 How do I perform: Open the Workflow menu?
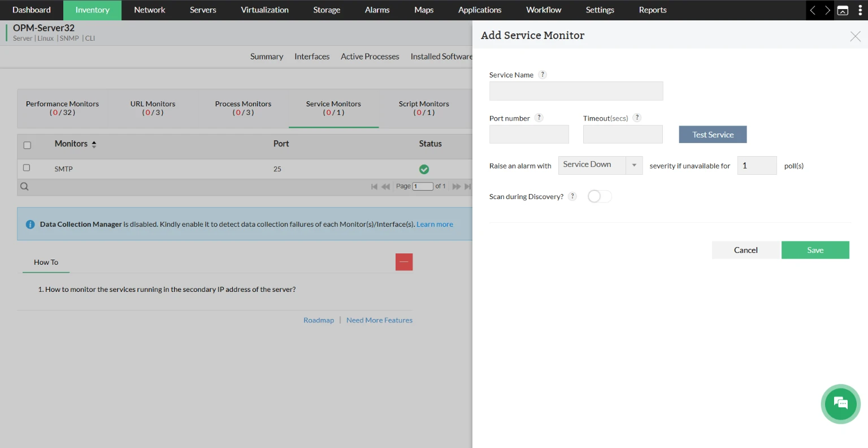click(544, 10)
